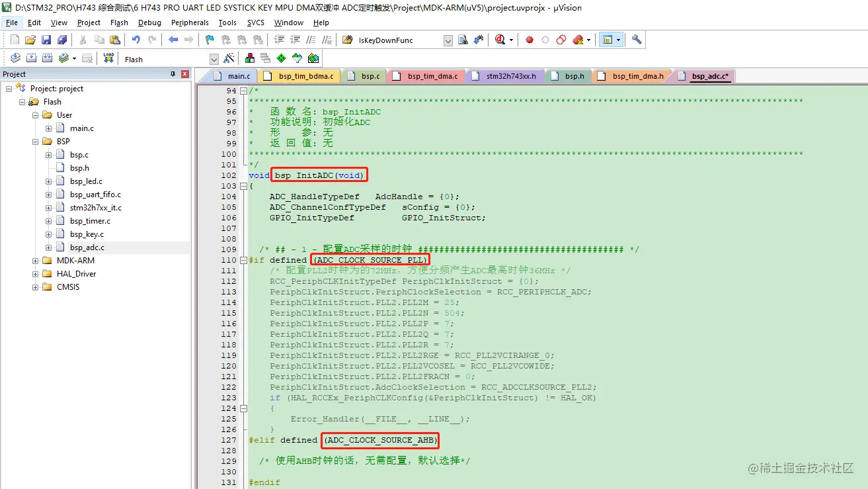Collapse the comment block fold at line 94
Viewport: 868px width, 489px height.
tap(243, 91)
